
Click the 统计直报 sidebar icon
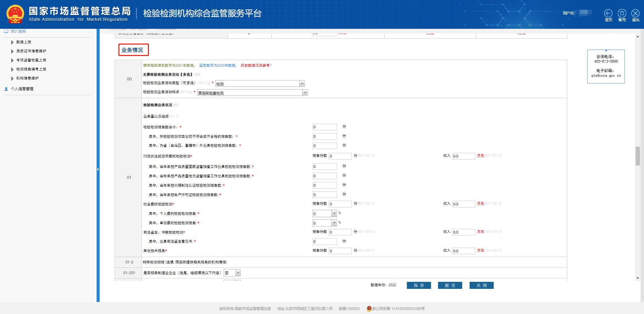[6, 31]
